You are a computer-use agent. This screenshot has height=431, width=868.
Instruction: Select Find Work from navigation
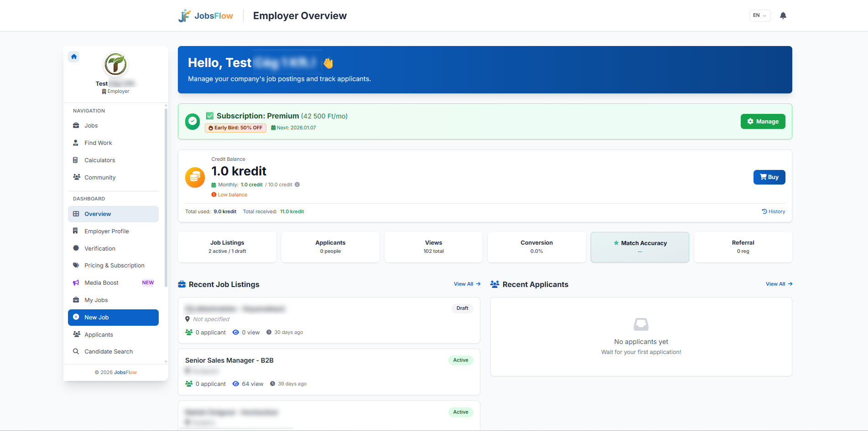[x=98, y=143]
